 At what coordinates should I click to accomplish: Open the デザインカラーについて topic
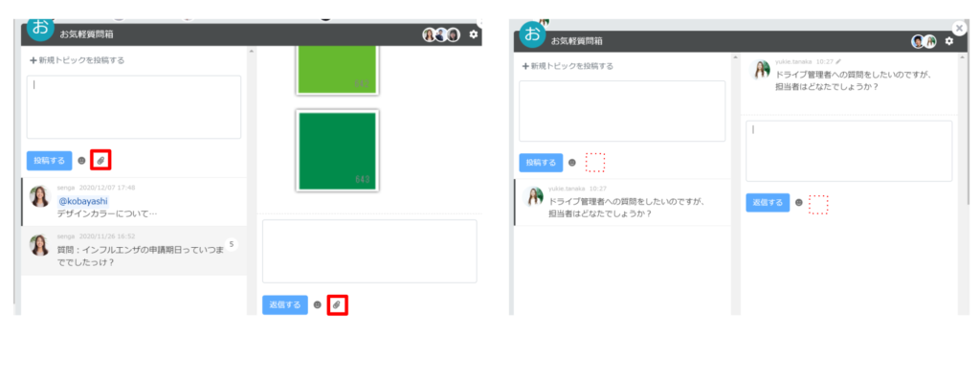tap(134, 201)
